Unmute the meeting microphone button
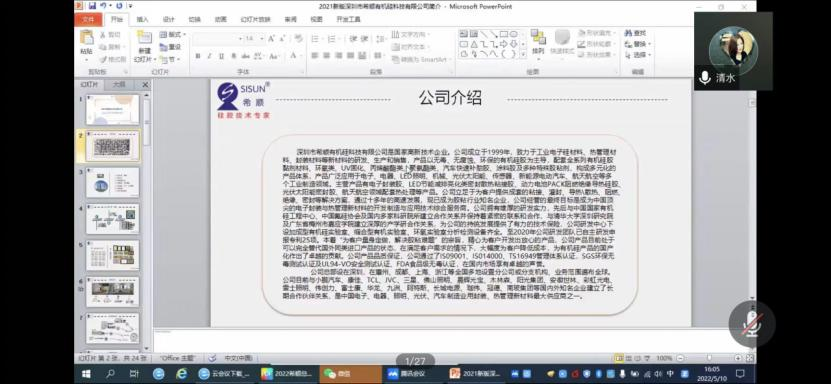 [x=752, y=324]
